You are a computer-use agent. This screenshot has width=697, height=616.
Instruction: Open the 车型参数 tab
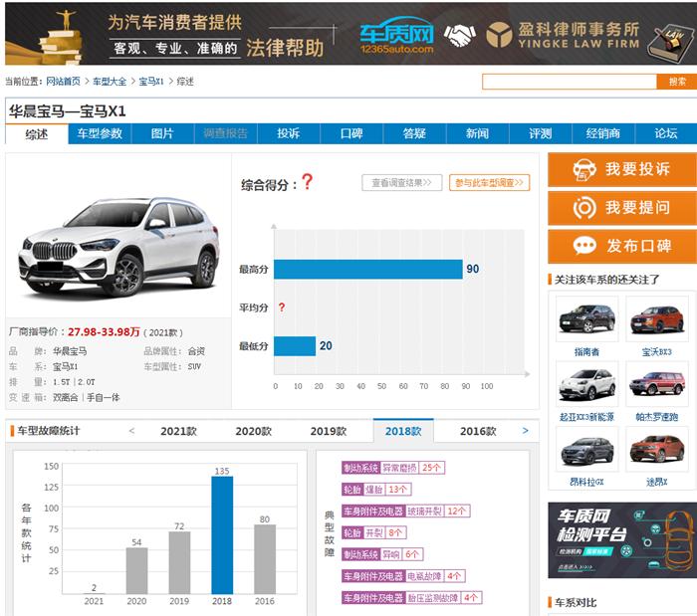coord(100,133)
